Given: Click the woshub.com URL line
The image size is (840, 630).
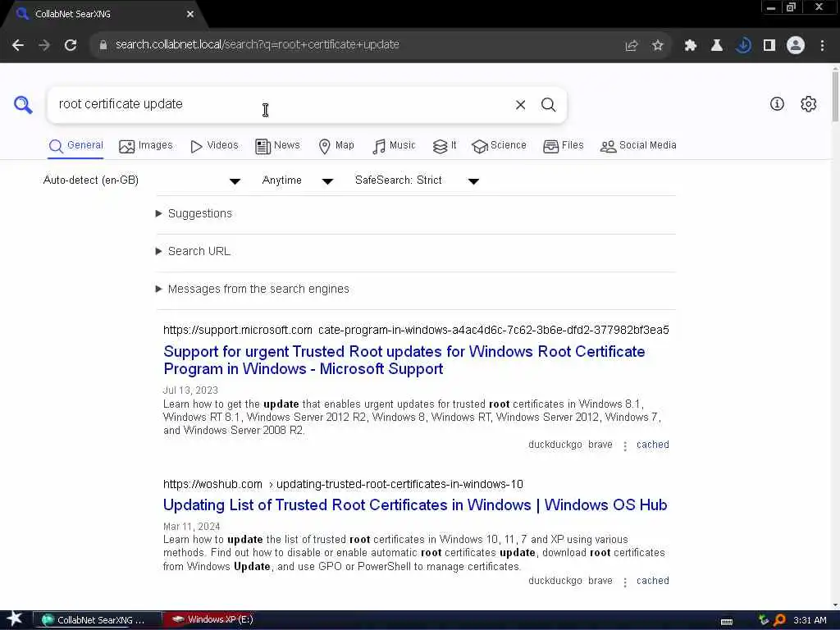Looking at the screenshot, I should (x=343, y=484).
